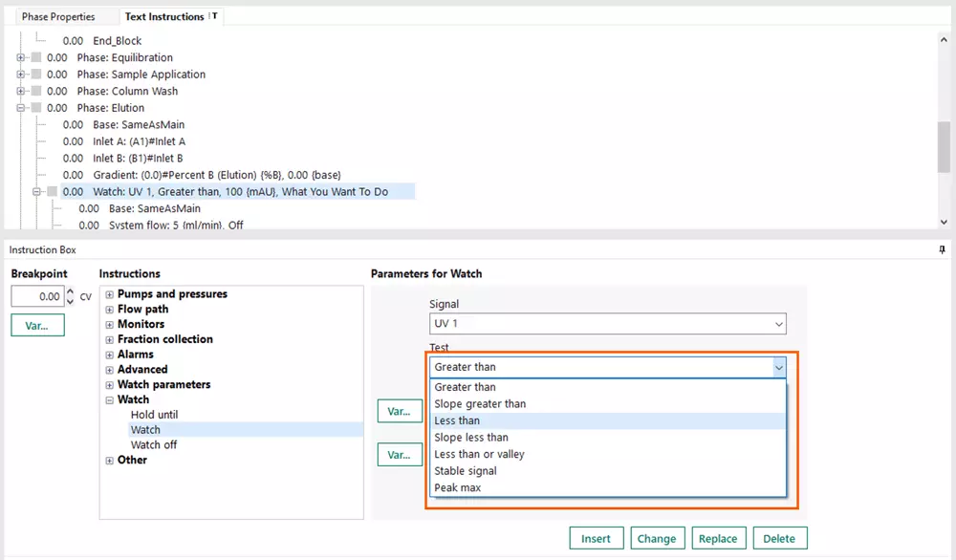
Task: Choose Stable signal from the Test list
Action: tap(466, 470)
